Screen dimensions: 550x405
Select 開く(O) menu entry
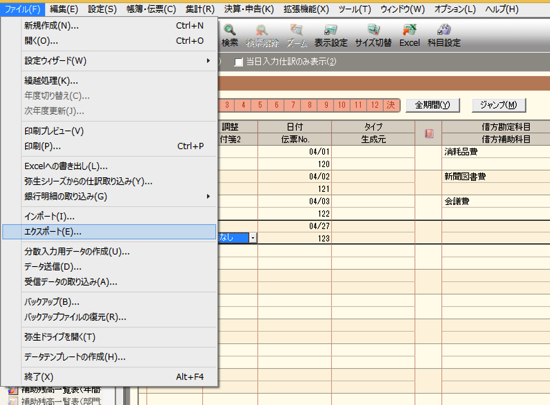point(109,41)
